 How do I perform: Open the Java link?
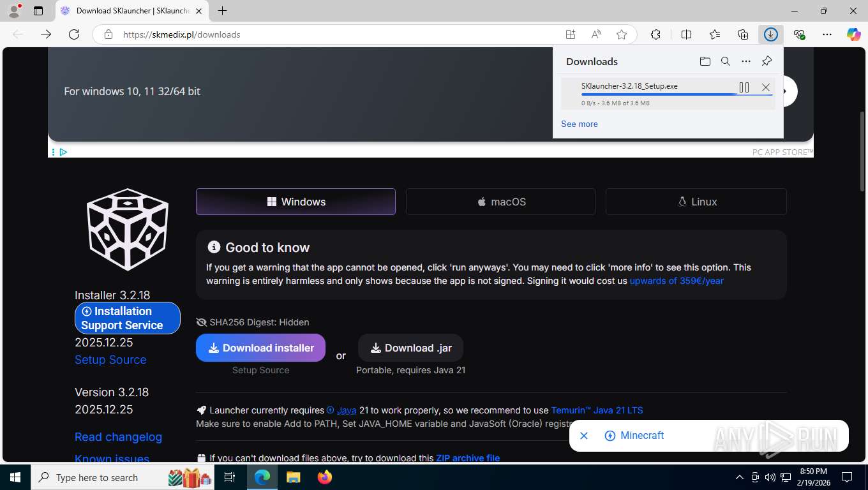tap(347, 410)
